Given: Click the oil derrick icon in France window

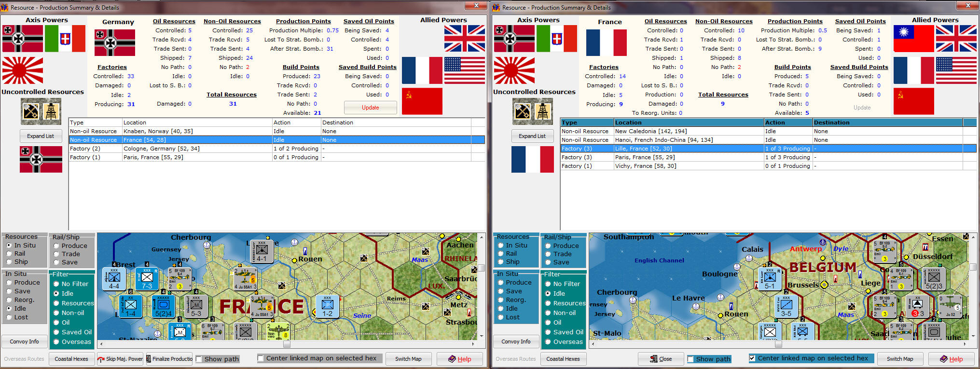Looking at the screenshot, I should (x=543, y=111).
